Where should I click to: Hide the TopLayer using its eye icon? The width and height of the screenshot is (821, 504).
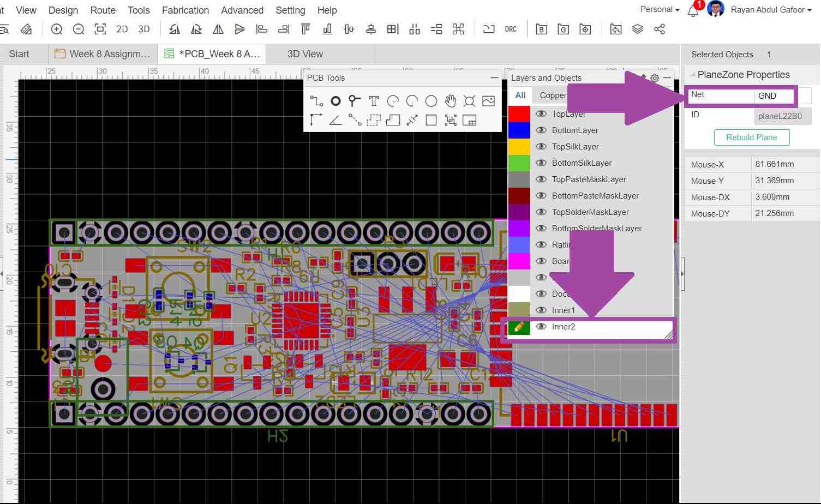click(541, 114)
